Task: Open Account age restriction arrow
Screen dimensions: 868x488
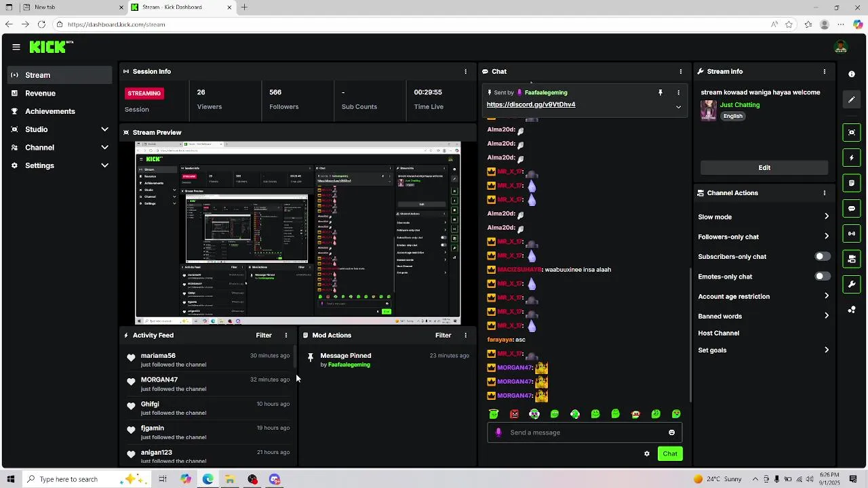Action: pos(826,296)
